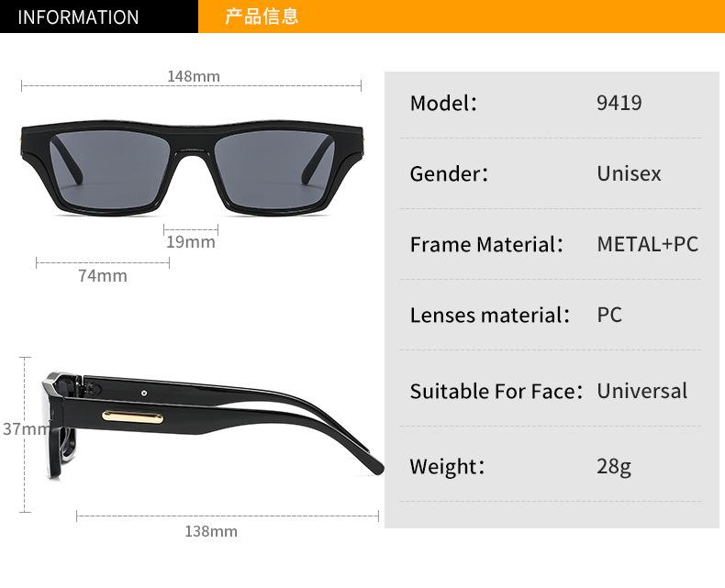Click the INFORMATION header label
This screenshot has height=588, width=725.
point(78,17)
